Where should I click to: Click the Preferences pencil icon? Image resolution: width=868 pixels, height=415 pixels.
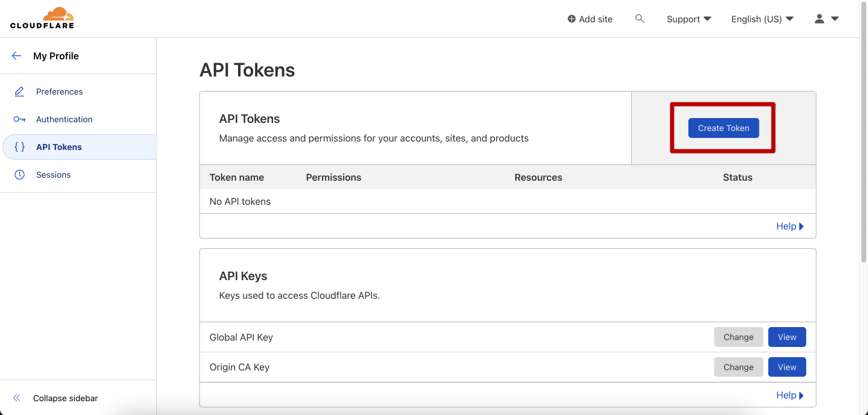19,92
